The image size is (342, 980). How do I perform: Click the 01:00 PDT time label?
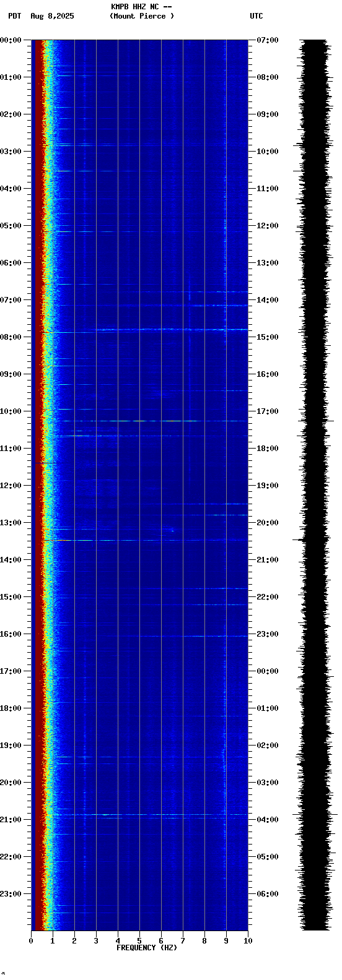click(11, 77)
